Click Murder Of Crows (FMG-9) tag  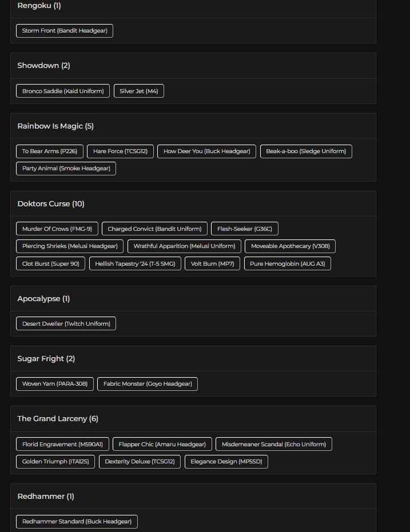(x=57, y=229)
